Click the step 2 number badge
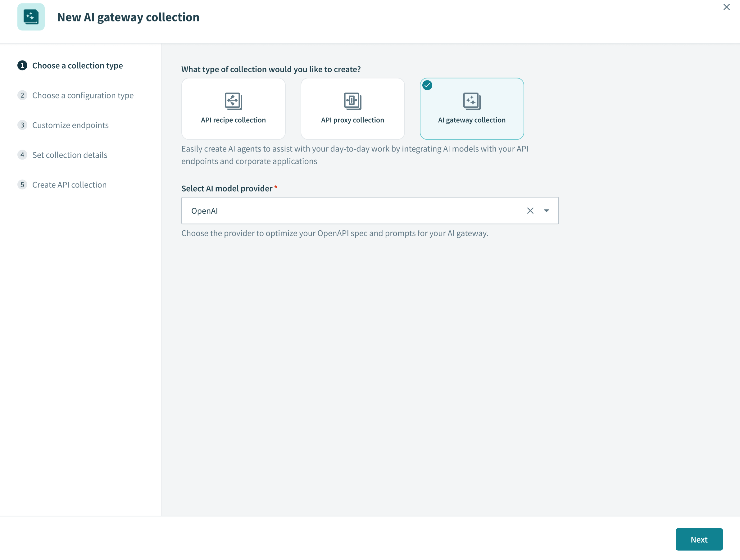740x560 pixels. [22, 95]
